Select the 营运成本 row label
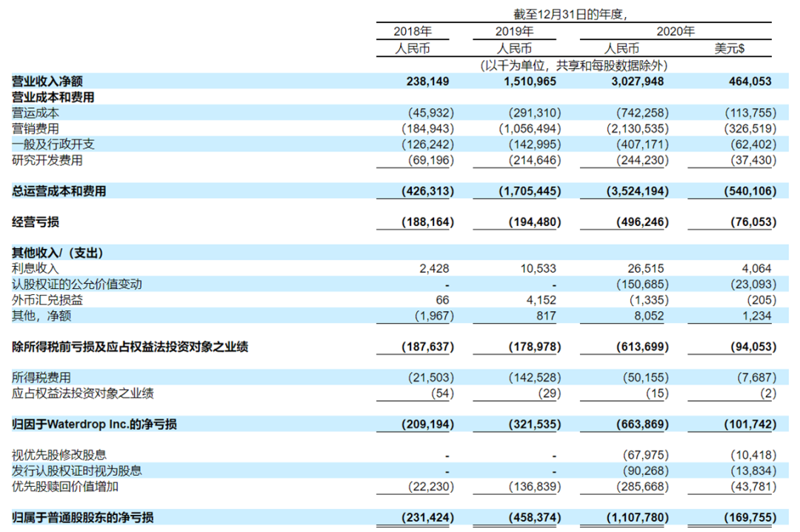Image resolution: width=800 pixels, height=532 pixels. pos(36,113)
